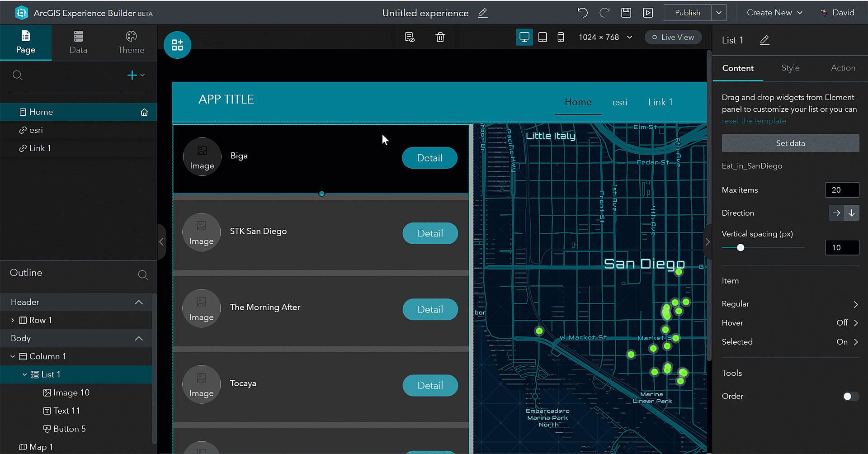Open the David user account menu
Image resolution: width=868 pixels, height=454 pixels.
[837, 13]
